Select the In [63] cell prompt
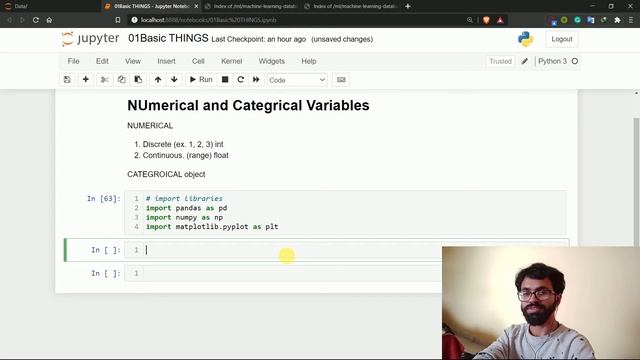 pos(104,199)
